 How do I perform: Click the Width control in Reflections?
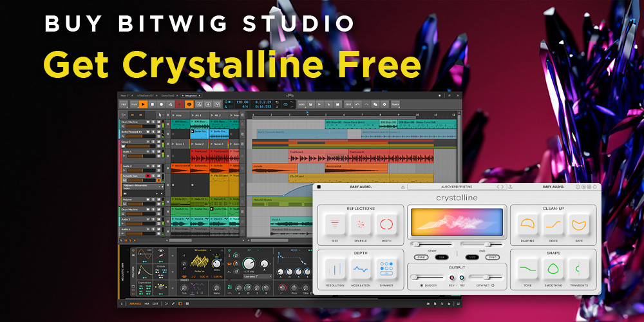[x=387, y=224]
